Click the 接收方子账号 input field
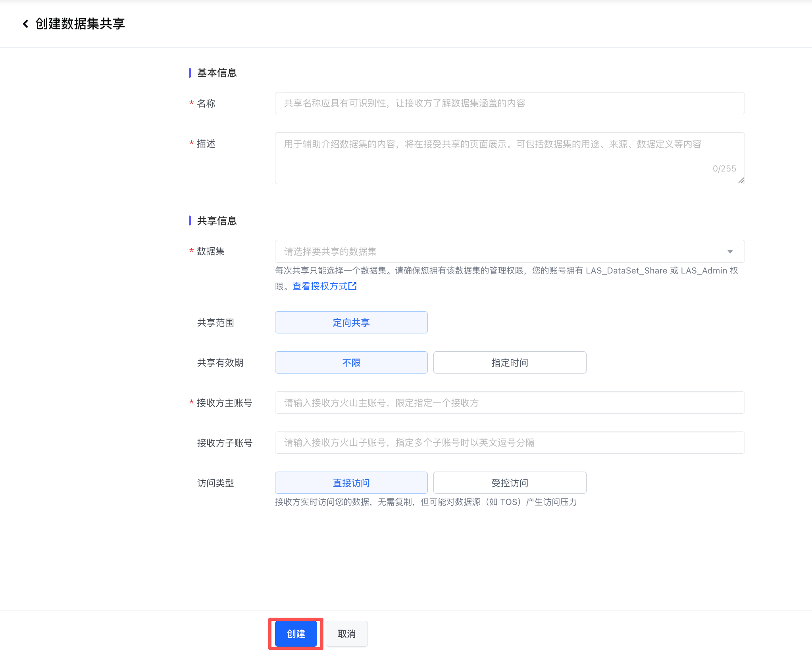 coord(509,443)
